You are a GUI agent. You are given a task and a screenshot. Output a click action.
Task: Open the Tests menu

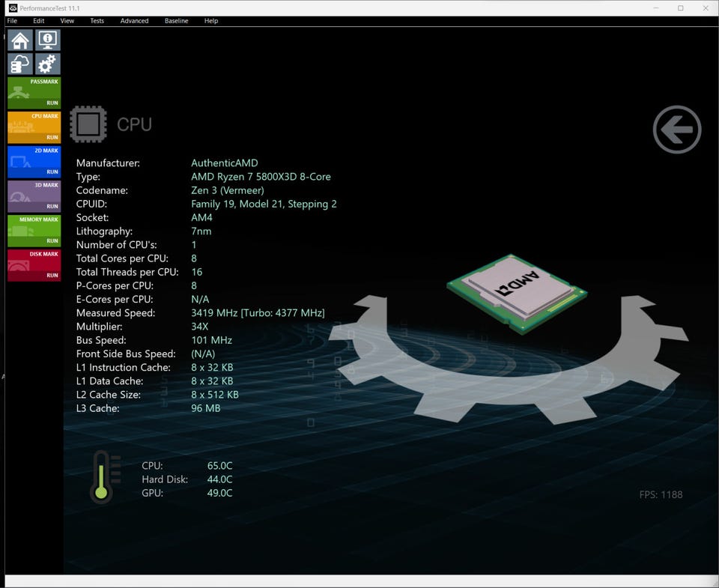(x=97, y=21)
